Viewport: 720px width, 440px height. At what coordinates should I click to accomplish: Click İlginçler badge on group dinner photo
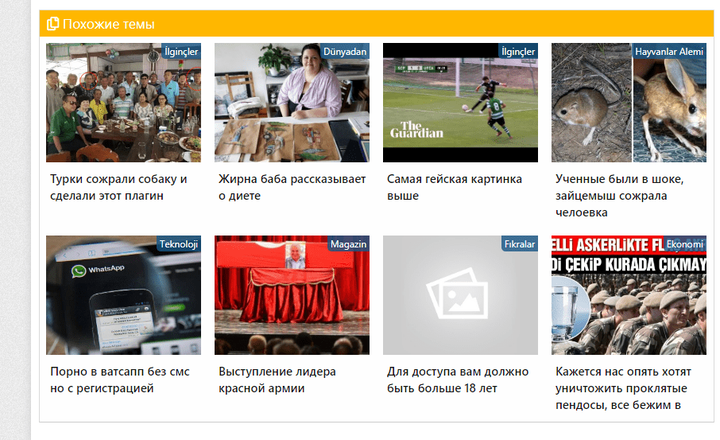click(181, 51)
